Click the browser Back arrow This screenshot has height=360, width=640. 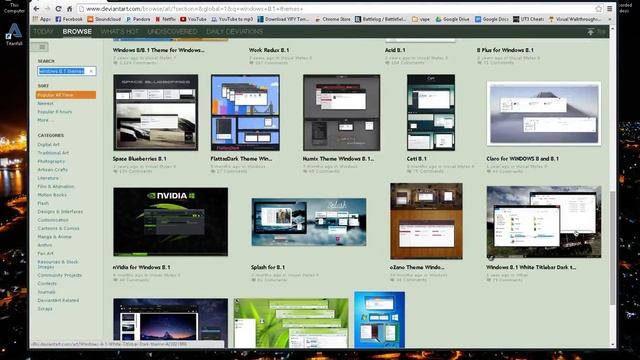[36, 9]
